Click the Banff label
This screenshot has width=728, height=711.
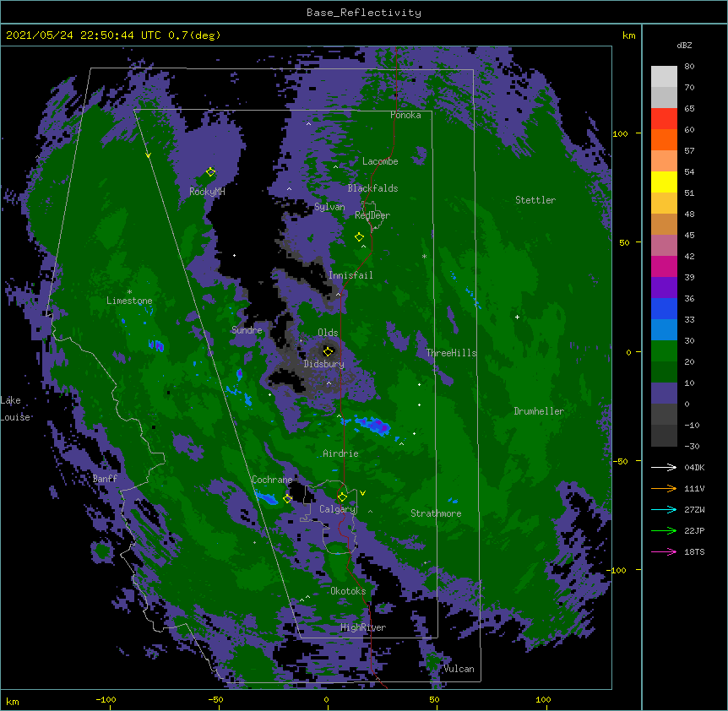105,479
